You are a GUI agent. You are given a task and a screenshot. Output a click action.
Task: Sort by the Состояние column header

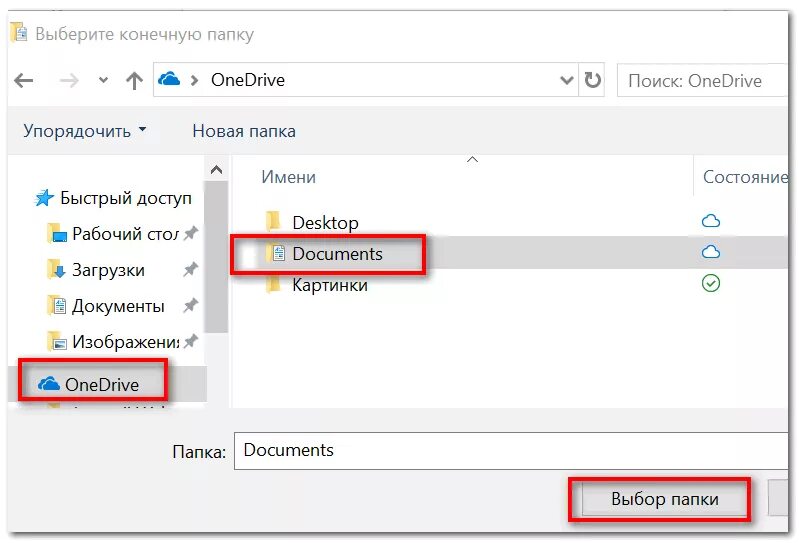(745, 177)
